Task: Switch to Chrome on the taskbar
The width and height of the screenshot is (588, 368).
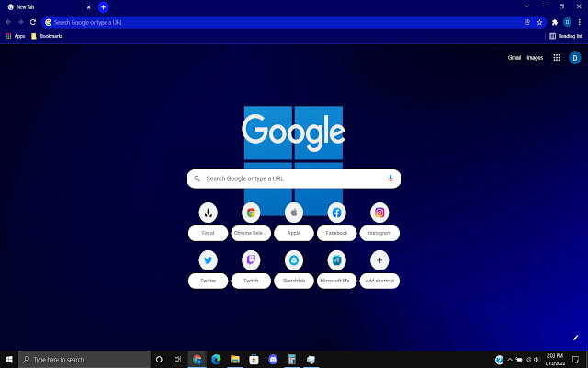Action: coord(198,360)
